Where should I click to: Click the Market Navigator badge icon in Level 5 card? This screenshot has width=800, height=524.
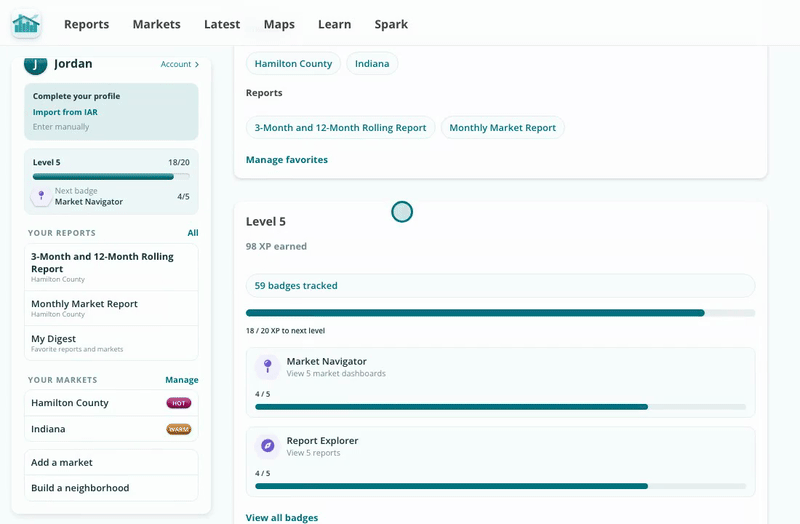(267, 366)
